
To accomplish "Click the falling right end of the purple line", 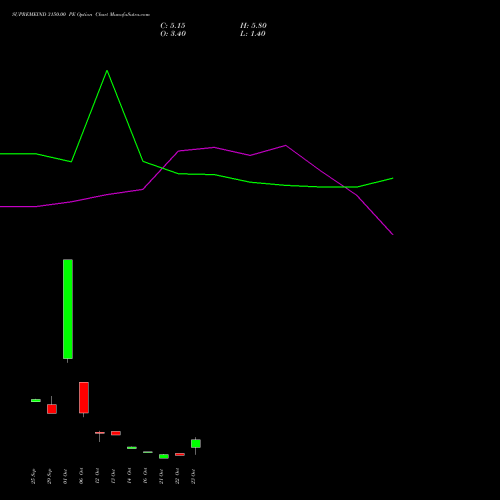I will [x=392, y=234].
